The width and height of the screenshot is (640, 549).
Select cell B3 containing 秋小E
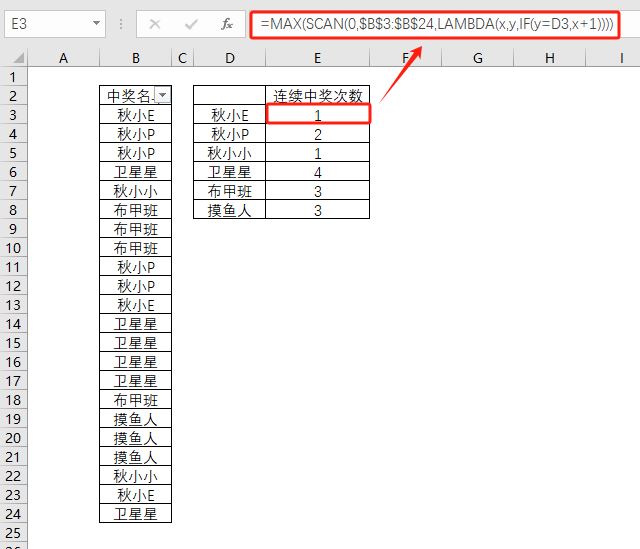click(x=136, y=115)
